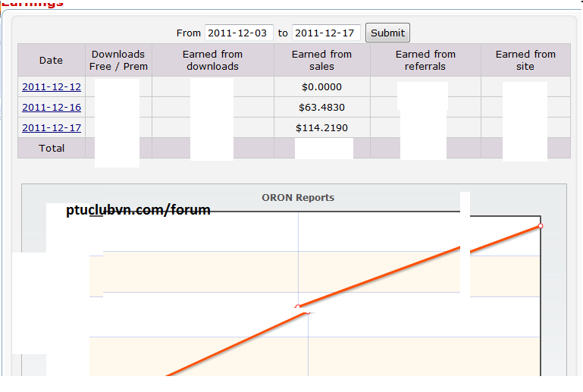Click the Earned from downloads header

point(213,60)
